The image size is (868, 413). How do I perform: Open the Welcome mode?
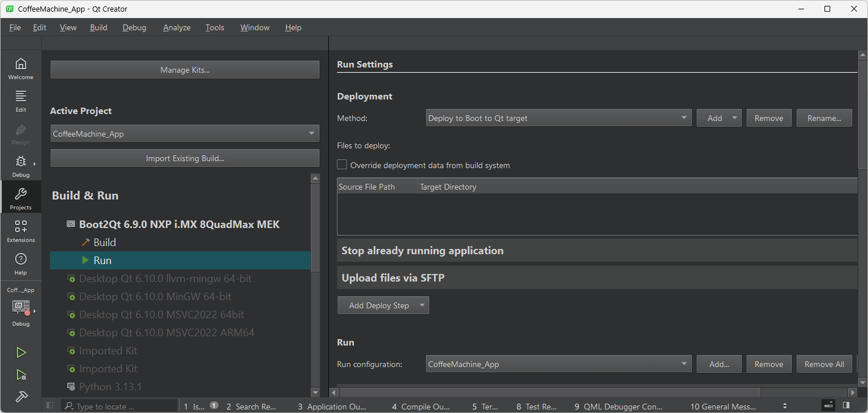[20, 68]
